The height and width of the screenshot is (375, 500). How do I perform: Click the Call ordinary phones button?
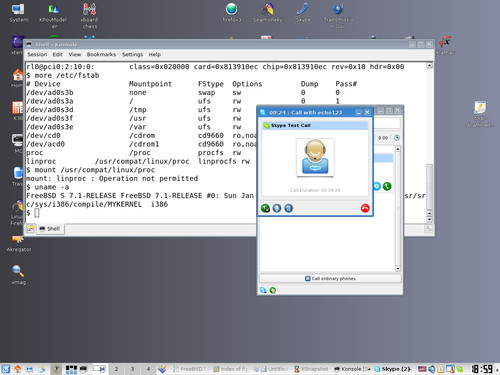point(330,278)
